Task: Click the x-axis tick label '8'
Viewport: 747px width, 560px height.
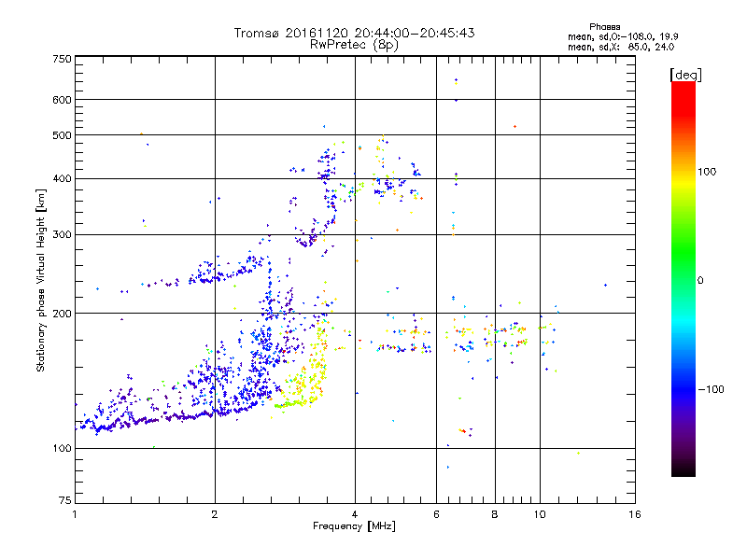Action: coord(495,514)
